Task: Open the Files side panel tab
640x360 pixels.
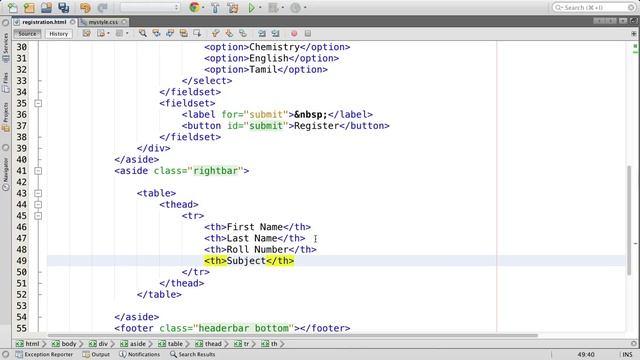Action: coord(5,82)
